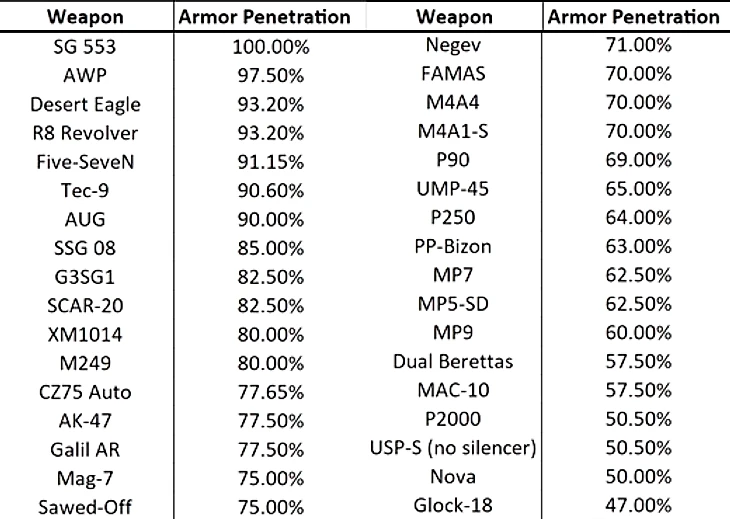This screenshot has width=730, height=519.
Task: Click the UMP-45 65.00% value
Action: click(x=638, y=189)
